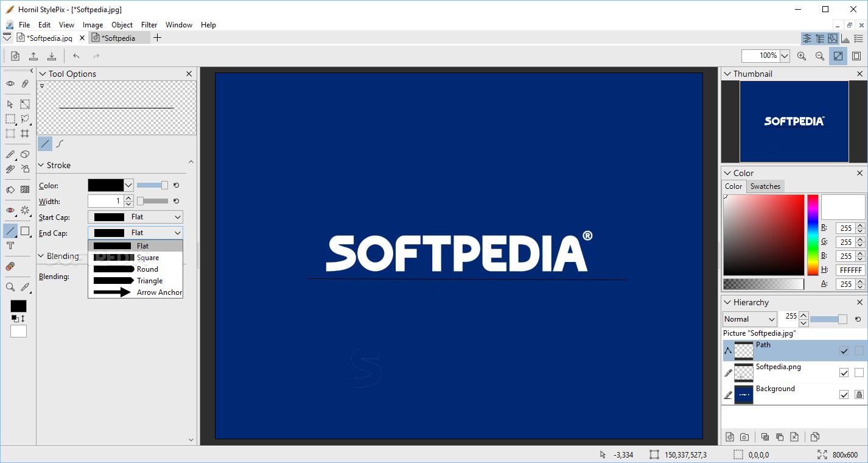The width and height of the screenshot is (868, 463).
Task: Toggle curved line mode button
Action: click(60, 144)
